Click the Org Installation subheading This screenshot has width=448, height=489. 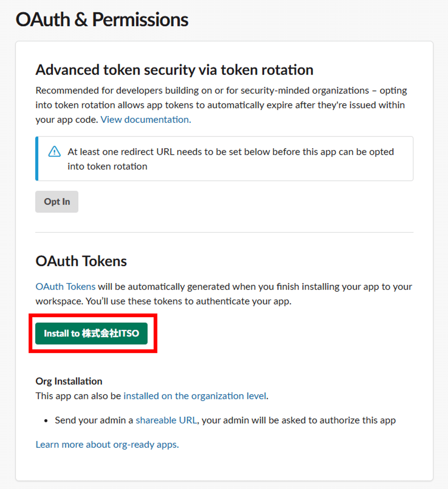point(69,381)
